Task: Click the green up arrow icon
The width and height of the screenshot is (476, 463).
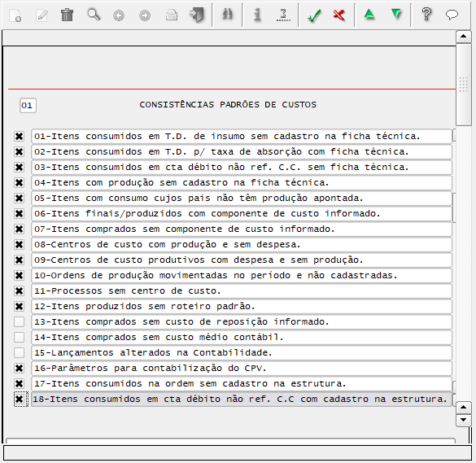Action: (369, 15)
